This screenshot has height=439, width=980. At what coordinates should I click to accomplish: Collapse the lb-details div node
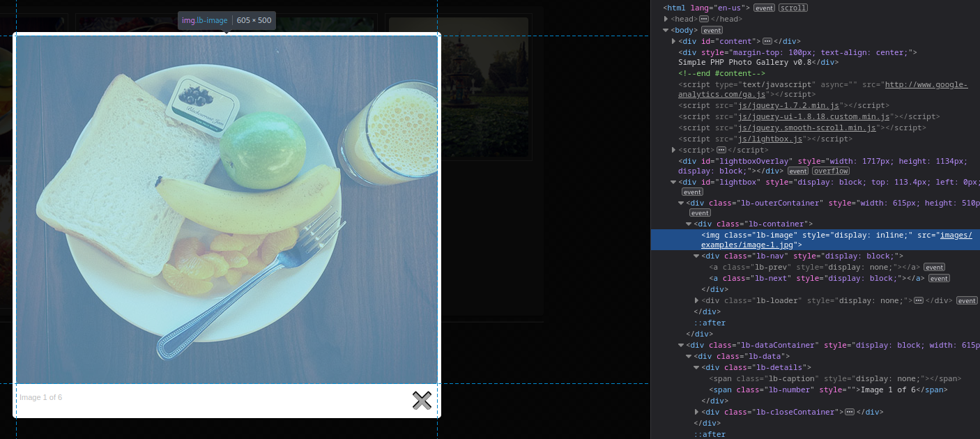pyautogui.click(x=697, y=367)
